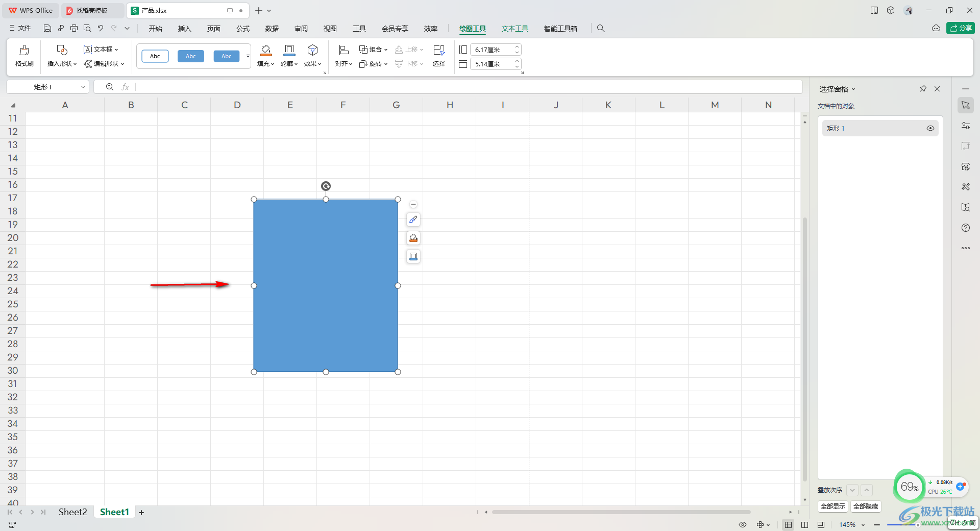Click the 全部显示 button
Viewport: 980px width, 531px height.
(833, 506)
